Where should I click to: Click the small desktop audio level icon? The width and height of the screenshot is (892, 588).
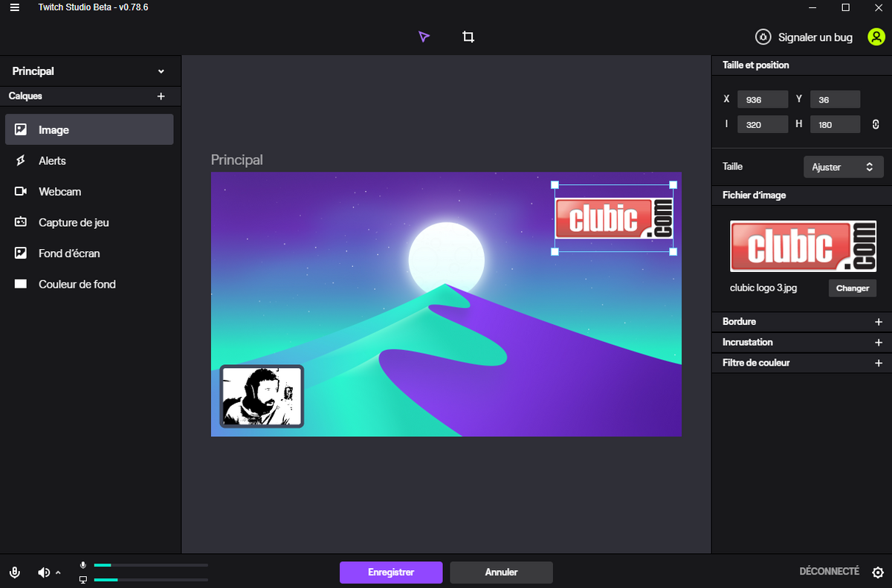83,579
